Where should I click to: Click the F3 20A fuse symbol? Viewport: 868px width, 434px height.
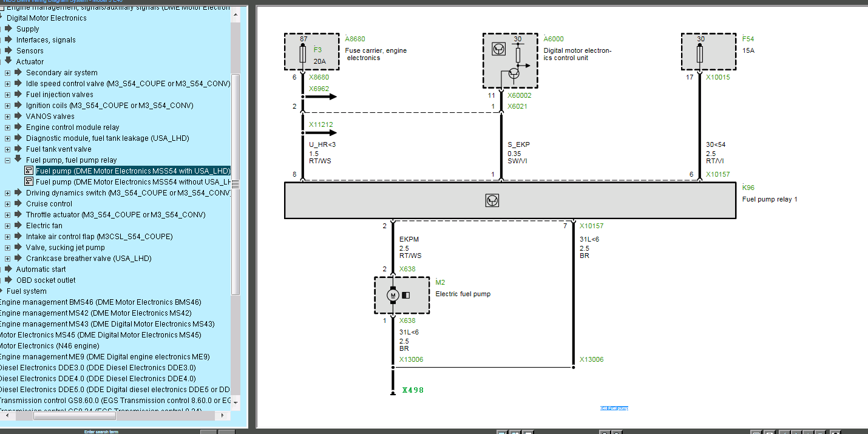coord(303,55)
